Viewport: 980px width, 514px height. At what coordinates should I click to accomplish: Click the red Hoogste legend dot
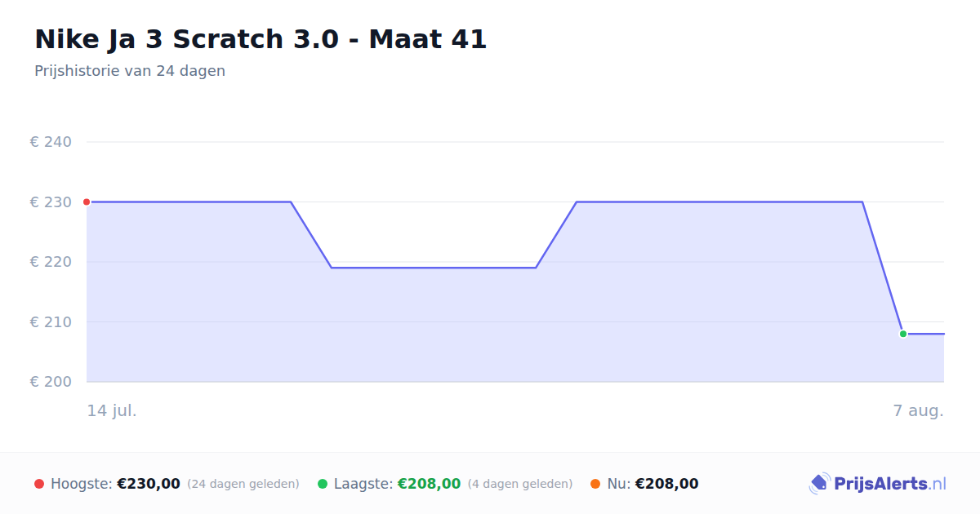pyautogui.click(x=39, y=484)
